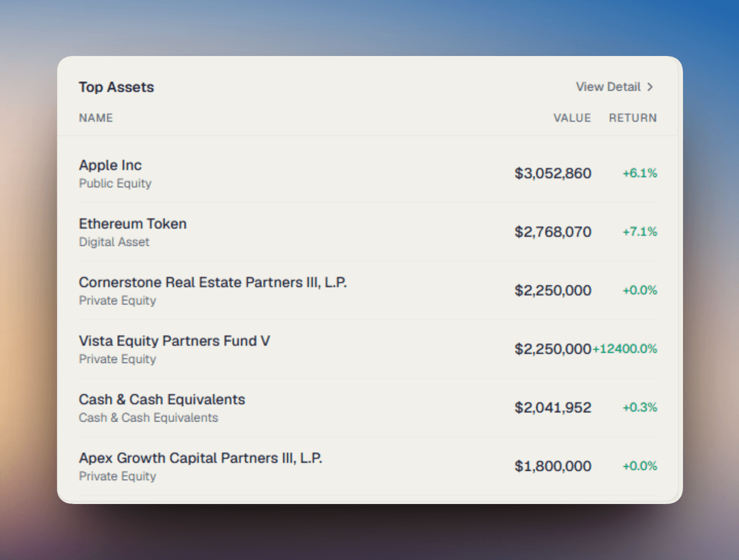
Task: Click Private Equity label under Vista Equity
Action: [117, 359]
